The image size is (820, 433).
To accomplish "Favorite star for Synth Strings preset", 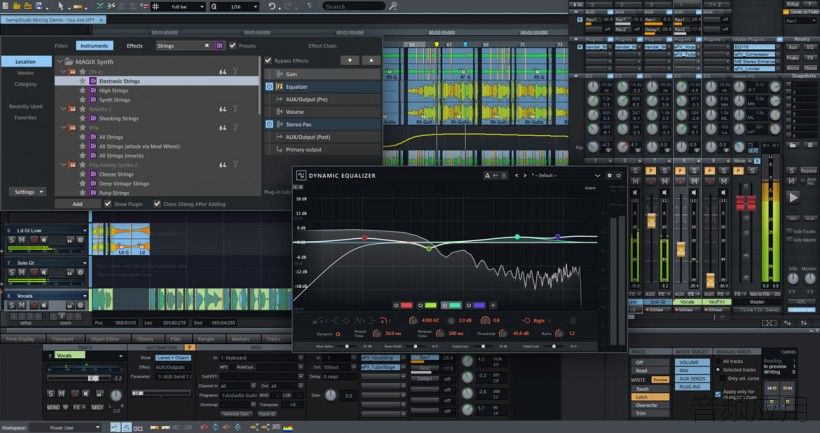I will click(82, 100).
